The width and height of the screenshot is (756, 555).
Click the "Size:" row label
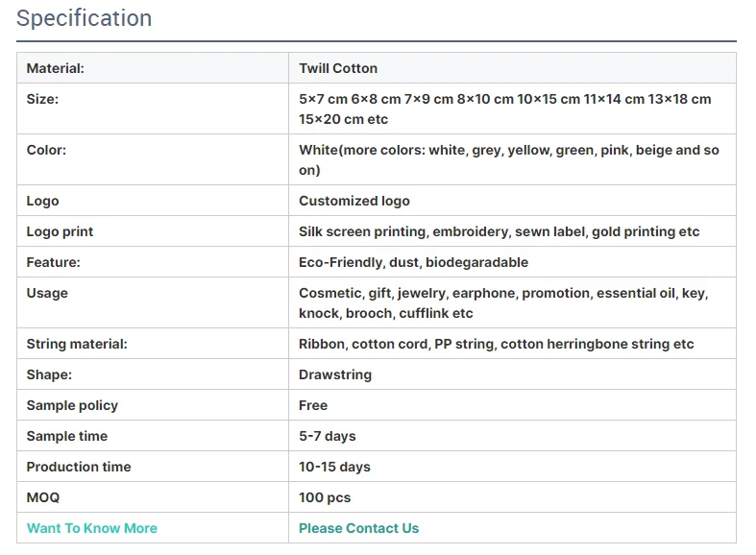pos(42,99)
